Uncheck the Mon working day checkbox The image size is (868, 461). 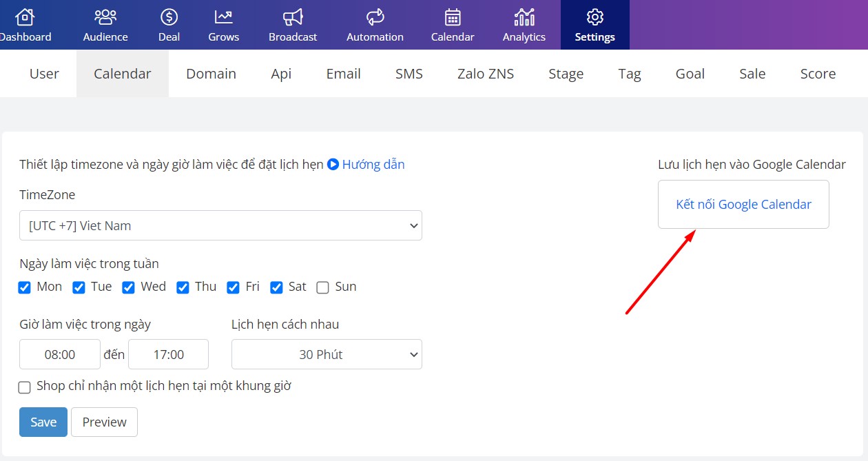coord(25,287)
